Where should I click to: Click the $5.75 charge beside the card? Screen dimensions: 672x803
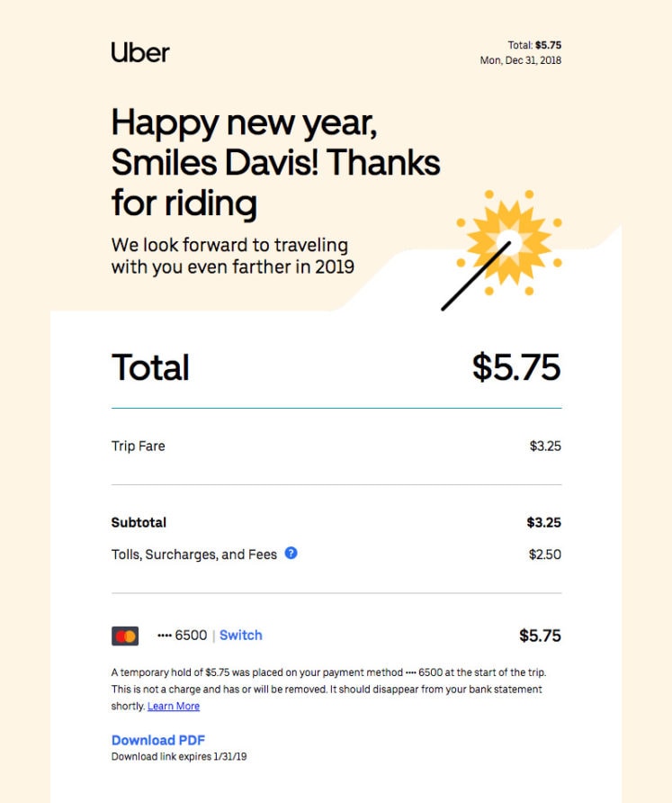pyautogui.click(x=540, y=635)
